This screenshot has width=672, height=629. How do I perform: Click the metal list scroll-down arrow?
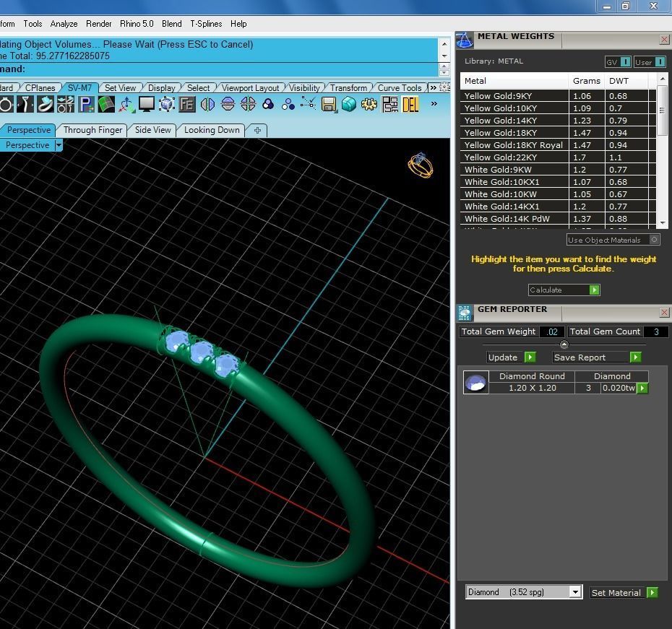[x=663, y=222]
